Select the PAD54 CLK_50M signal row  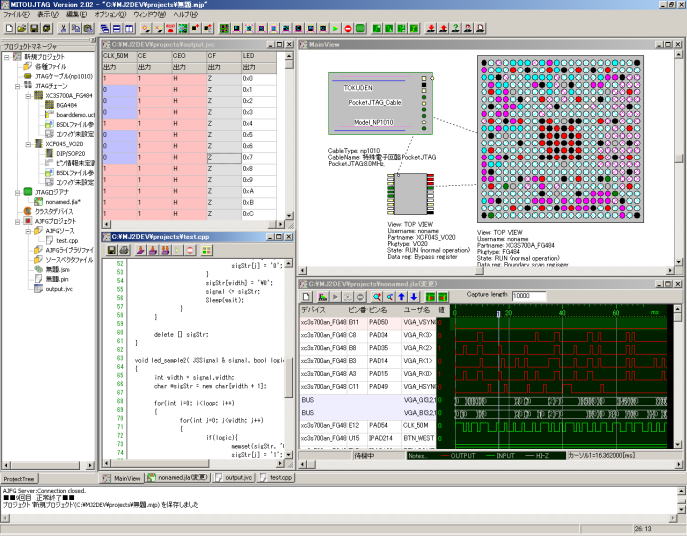(x=368, y=426)
